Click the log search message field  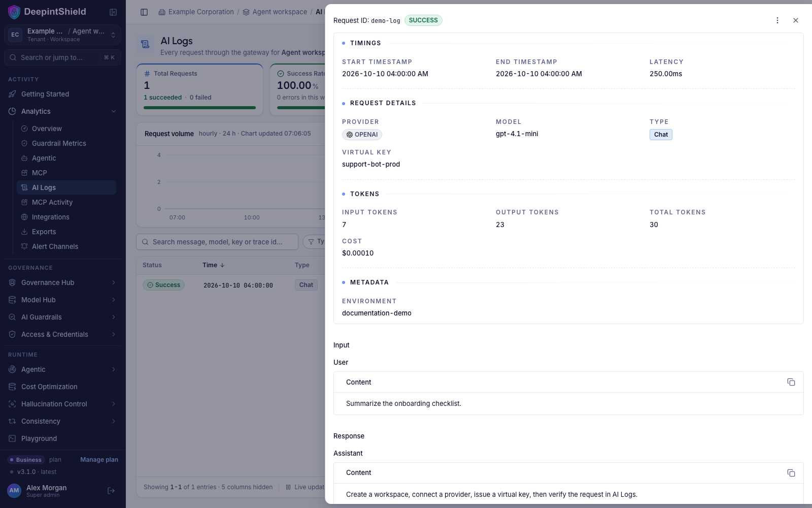coord(217,242)
